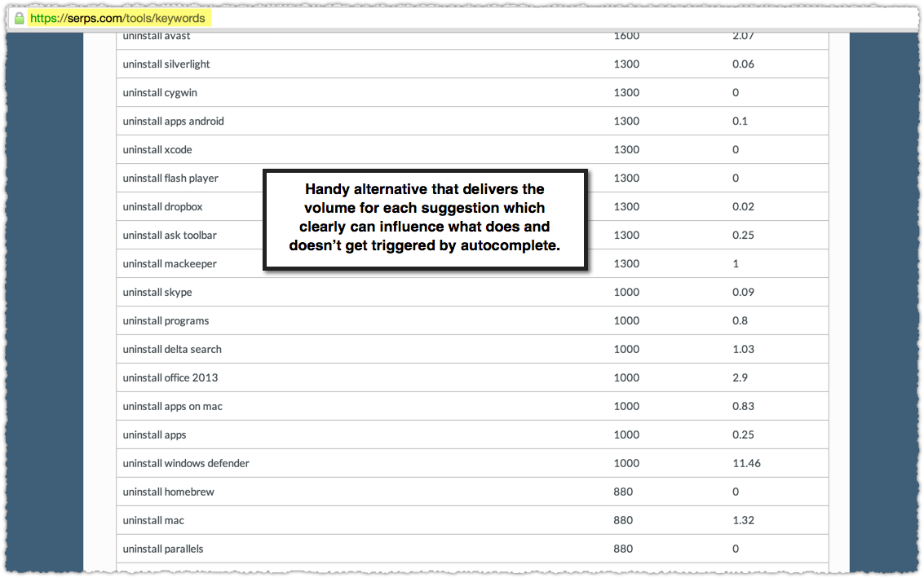Click the 0.06 value for uninstall silverlight
The width and height of the screenshot is (924, 578).
(743, 64)
